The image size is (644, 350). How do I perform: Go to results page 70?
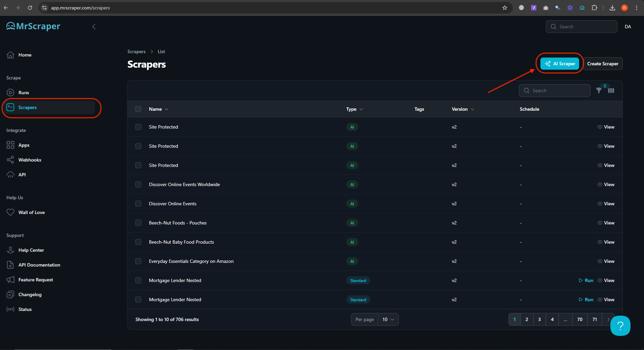point(580,319)
